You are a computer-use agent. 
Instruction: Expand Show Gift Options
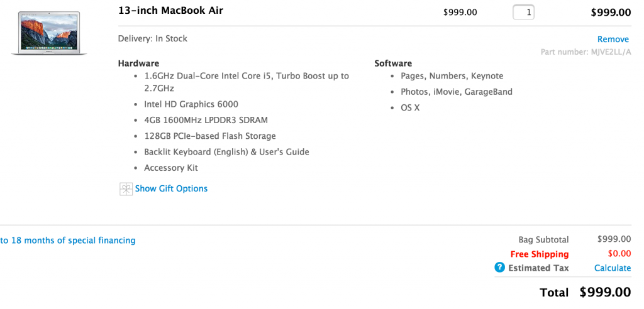171,188
